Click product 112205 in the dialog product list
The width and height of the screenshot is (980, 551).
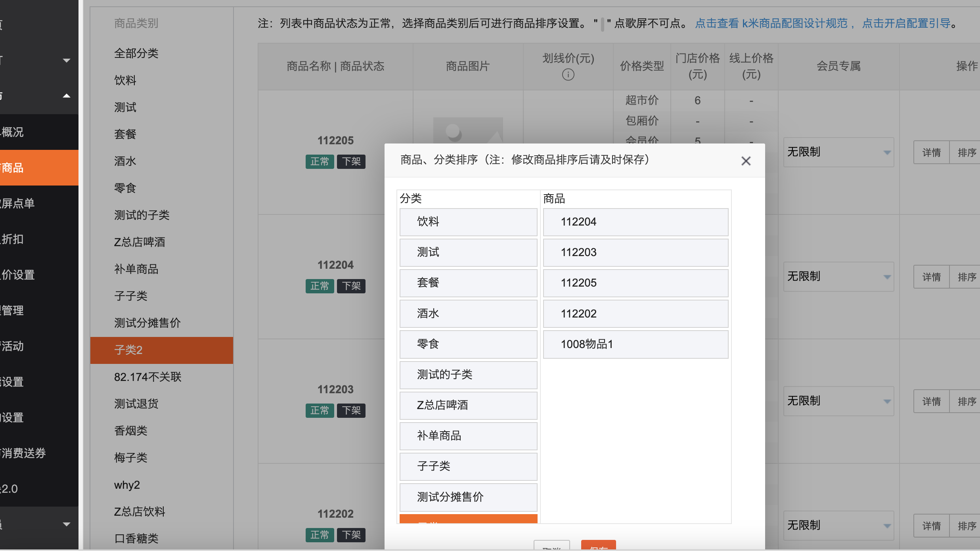click(x=635, y=283)
